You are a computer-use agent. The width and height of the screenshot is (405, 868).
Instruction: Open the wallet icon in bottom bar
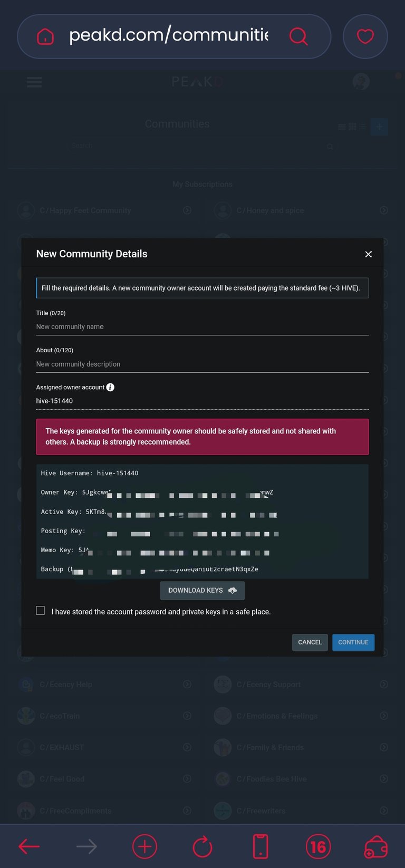(x=376, y=847)
